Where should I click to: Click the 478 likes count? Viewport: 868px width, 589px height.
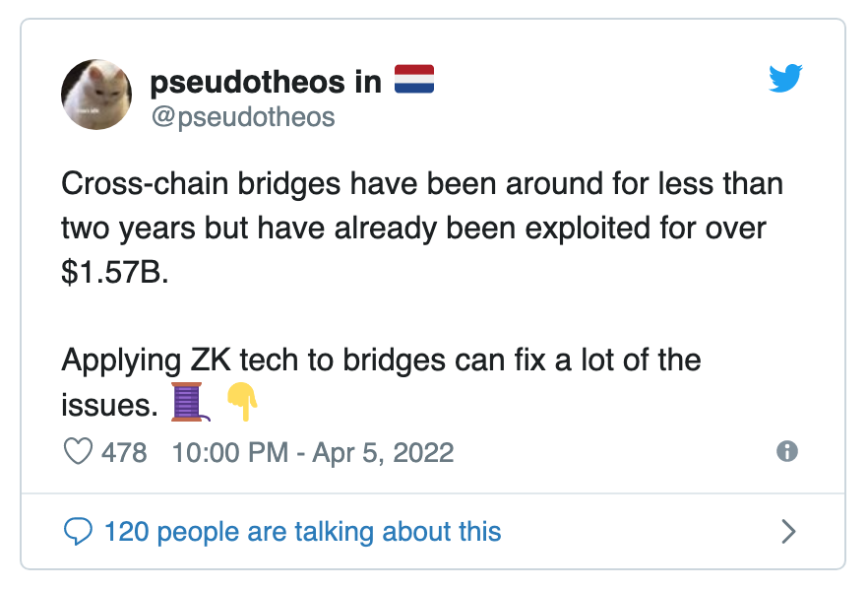pos(124,452)
